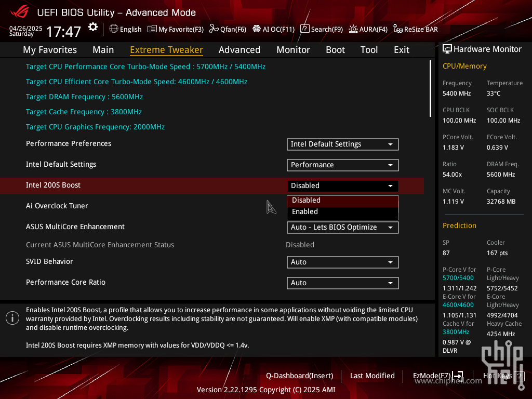532x399 pixels.
Task: Go to the Advanced tab
Action: 239,50
